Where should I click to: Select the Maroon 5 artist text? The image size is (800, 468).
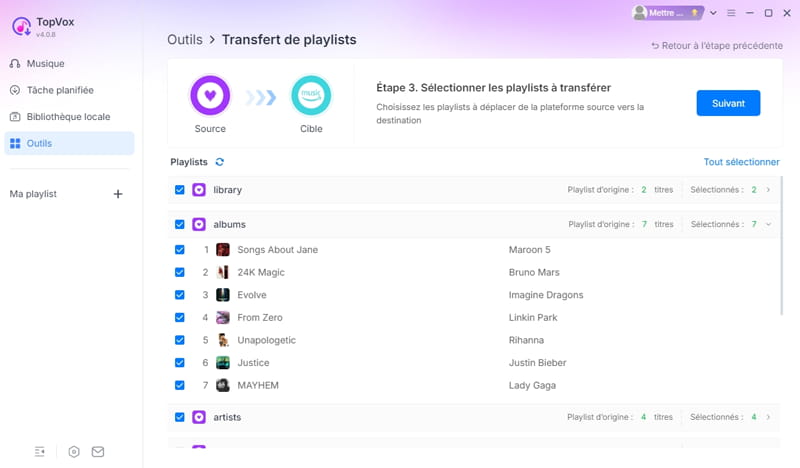(530, 250)
